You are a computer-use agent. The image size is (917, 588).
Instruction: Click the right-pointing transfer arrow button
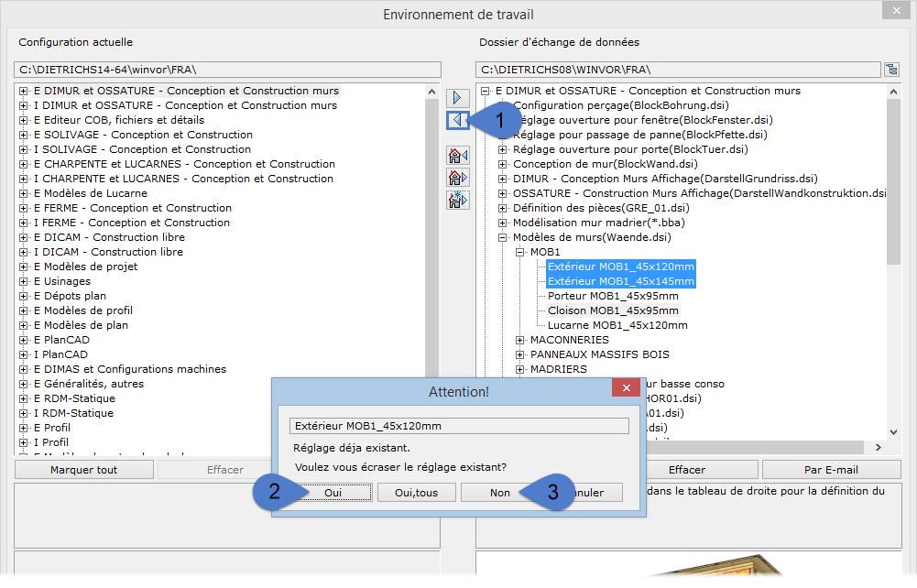point(457,97)
